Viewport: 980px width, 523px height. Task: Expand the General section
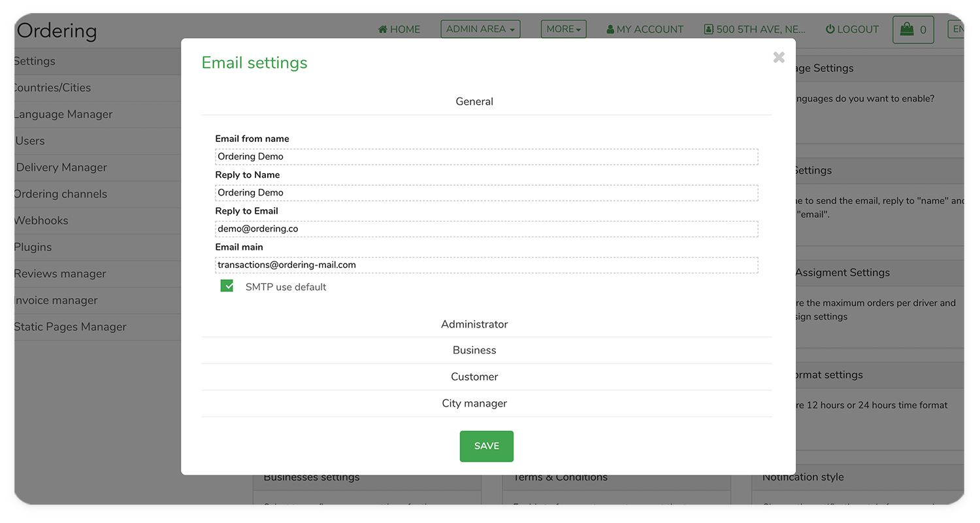tap(487, 101)
